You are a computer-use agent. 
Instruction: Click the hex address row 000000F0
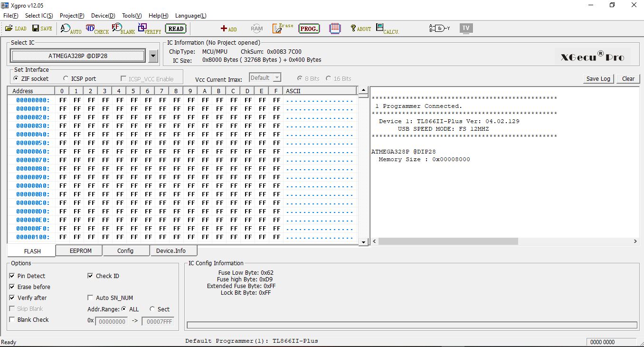pyautogui.click(x=33, y=229)
